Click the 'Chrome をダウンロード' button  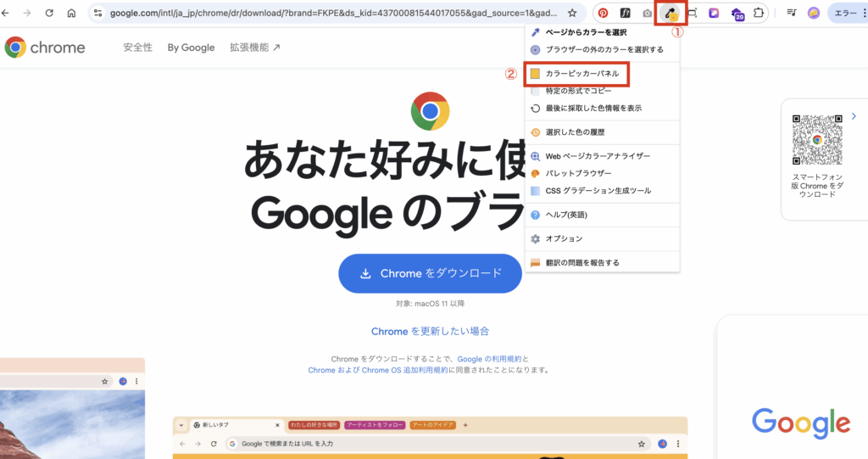(430, 273)
